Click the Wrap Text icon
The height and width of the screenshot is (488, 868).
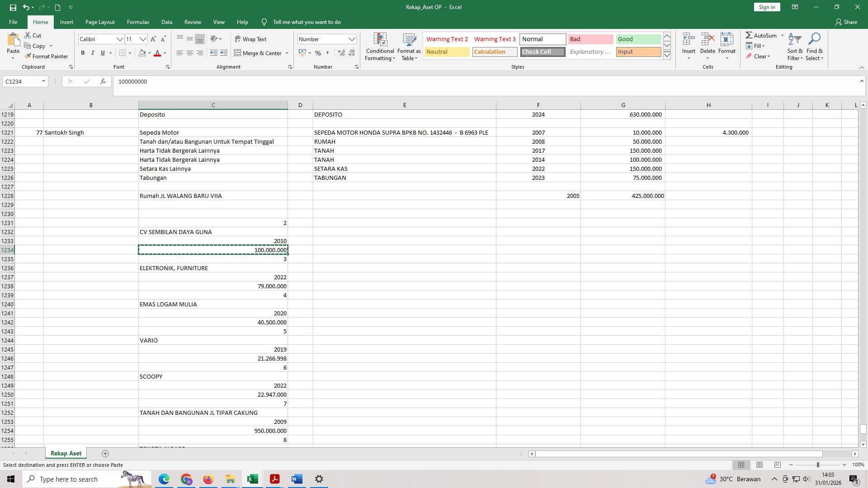click(238, 39)
